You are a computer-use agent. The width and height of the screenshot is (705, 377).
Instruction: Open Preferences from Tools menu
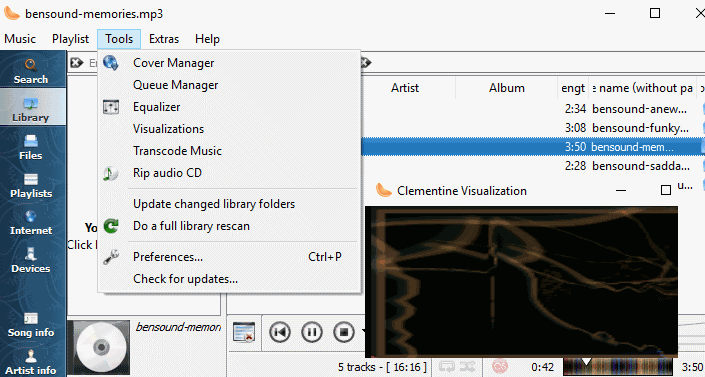[x=229, y=257]
